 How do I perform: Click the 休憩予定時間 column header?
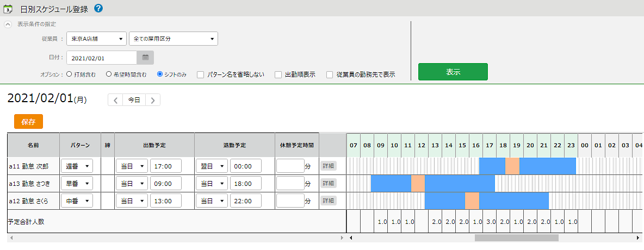tap(296, 145)
